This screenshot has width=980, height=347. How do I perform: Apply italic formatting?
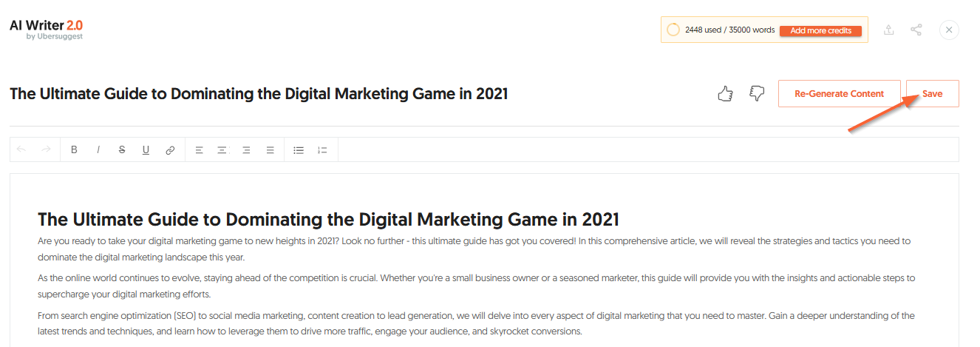click(98, 149)
